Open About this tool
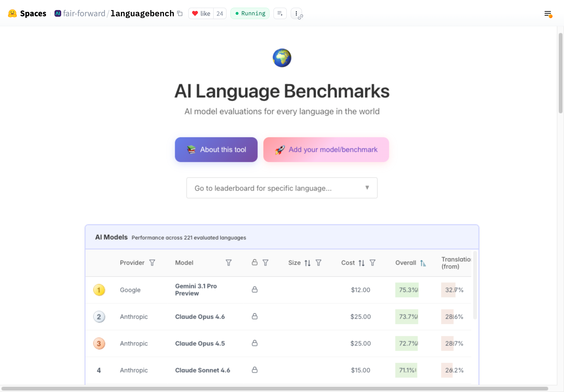 pyautogui.click(x=216, y=149)
